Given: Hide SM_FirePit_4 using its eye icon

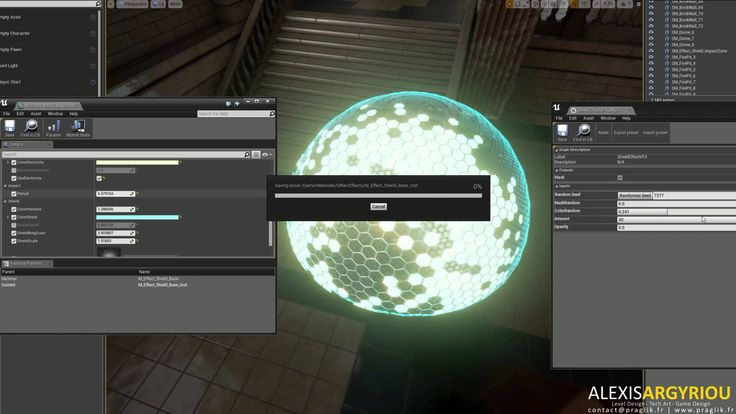Looking at the screenshot, I should pyautogui.click(x=651, y=63).
